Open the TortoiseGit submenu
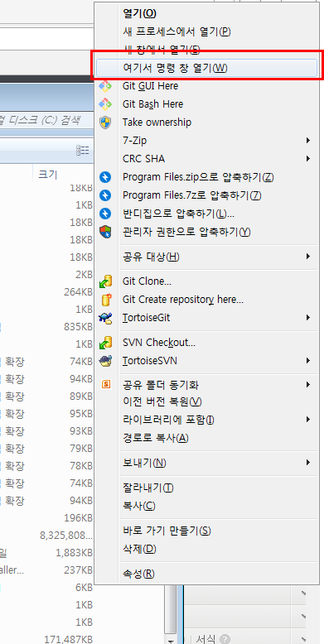This screenshot has height=644, width=324. pos(207,318)
